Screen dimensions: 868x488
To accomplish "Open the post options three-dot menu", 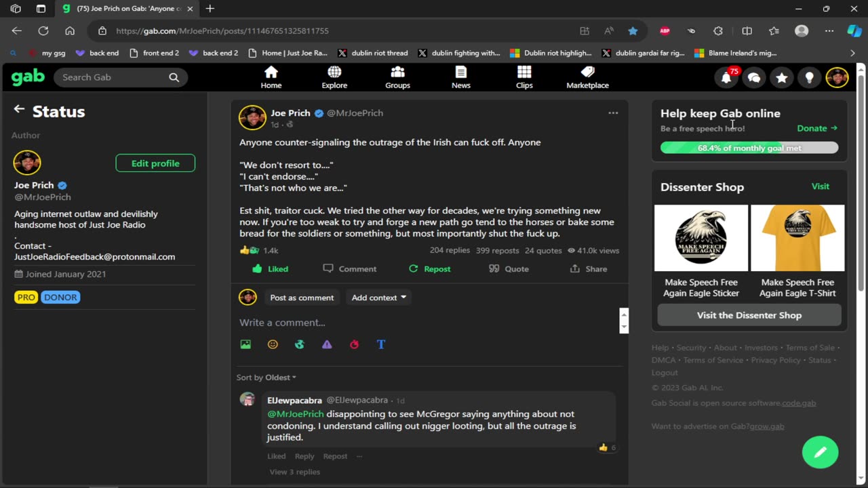I will click(613, 113).
